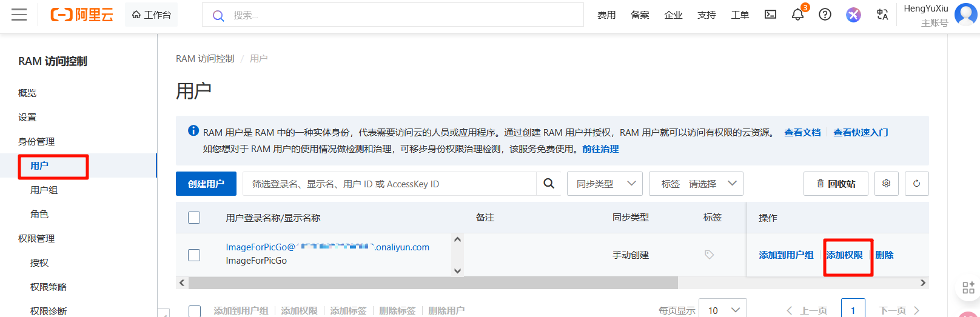
Task: Open the hamburger navigation menu
Action: [x=19, y=15]
